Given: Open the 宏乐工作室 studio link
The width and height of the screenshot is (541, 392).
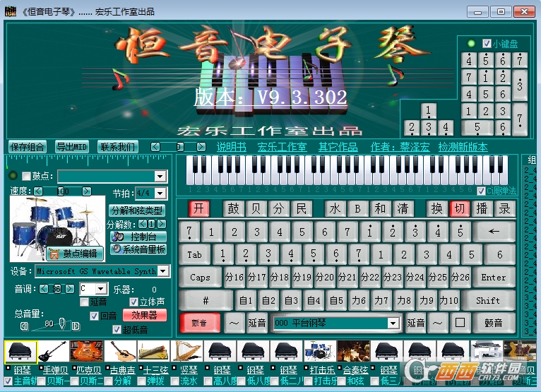Looking at the screenshot, I should (282, 147).
